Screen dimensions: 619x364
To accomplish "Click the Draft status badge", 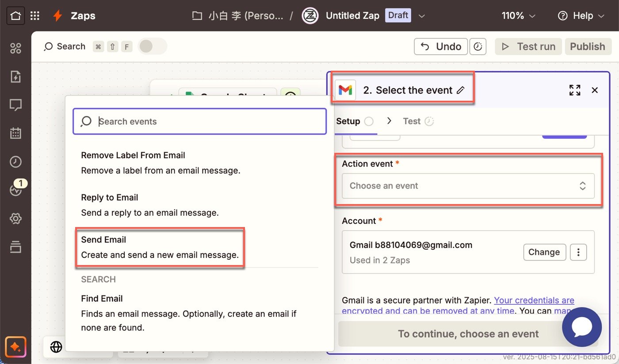I will coord(398,15).
